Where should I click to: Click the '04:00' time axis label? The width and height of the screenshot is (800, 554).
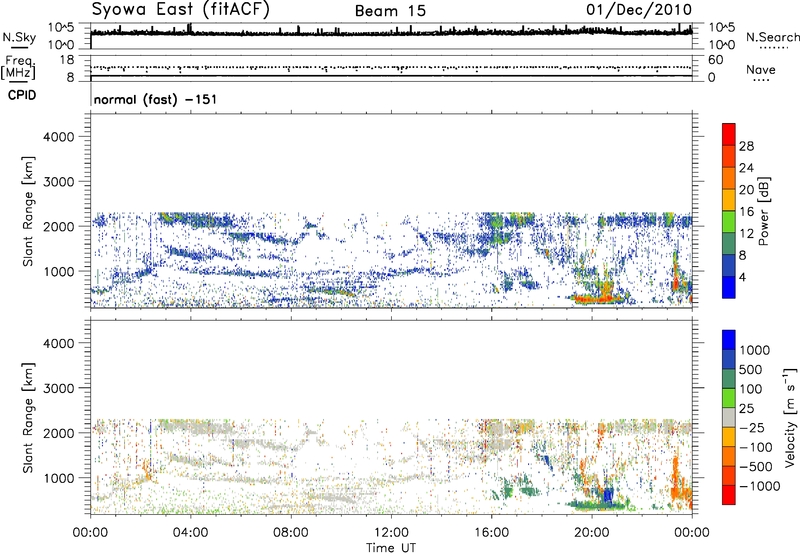point(190,533)
